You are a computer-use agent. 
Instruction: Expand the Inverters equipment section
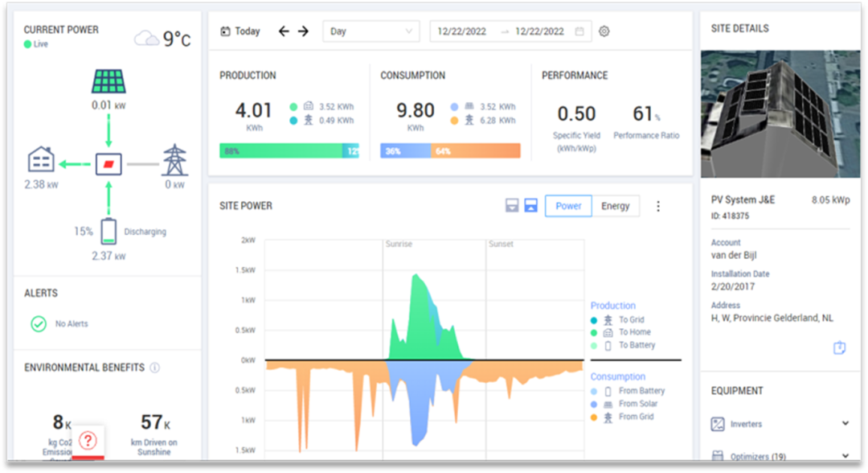coord(845,423)
